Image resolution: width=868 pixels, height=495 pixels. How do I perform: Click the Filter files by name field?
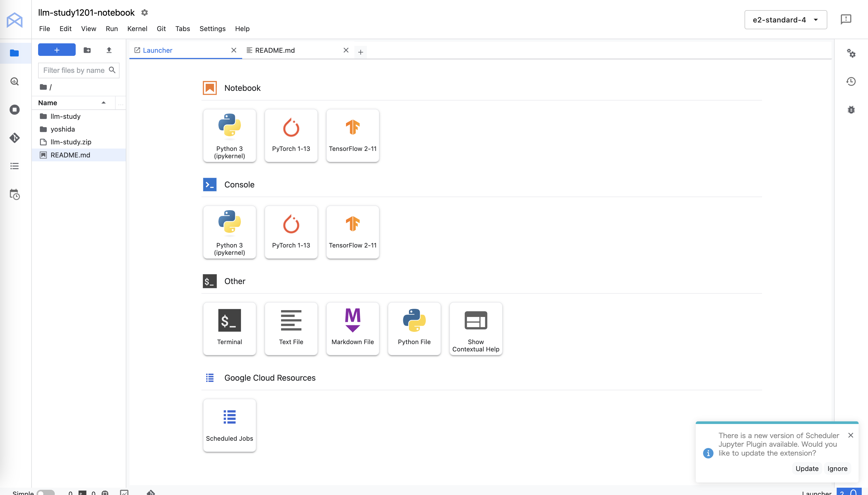coord(74,70)
